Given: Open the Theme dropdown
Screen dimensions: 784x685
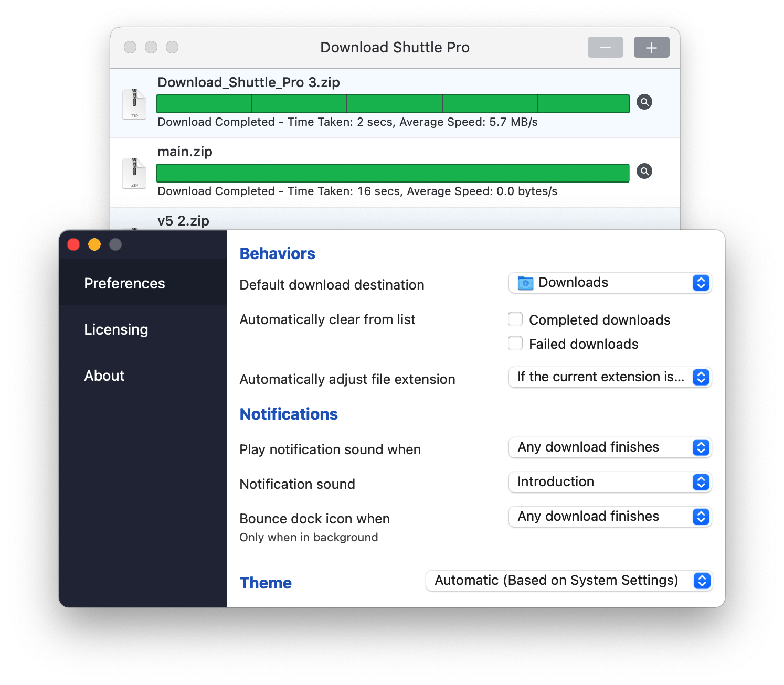Looking at the screenshot, I should (x=569, y=581).
